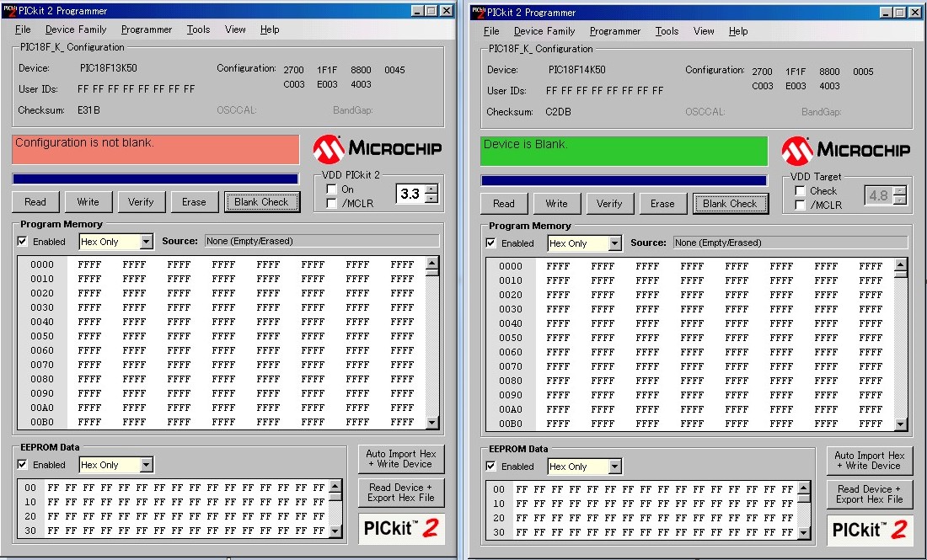Click Auto Import Hex + Write Device, PIC18F14K50 window
927x560 pixels.
[870, 461]
